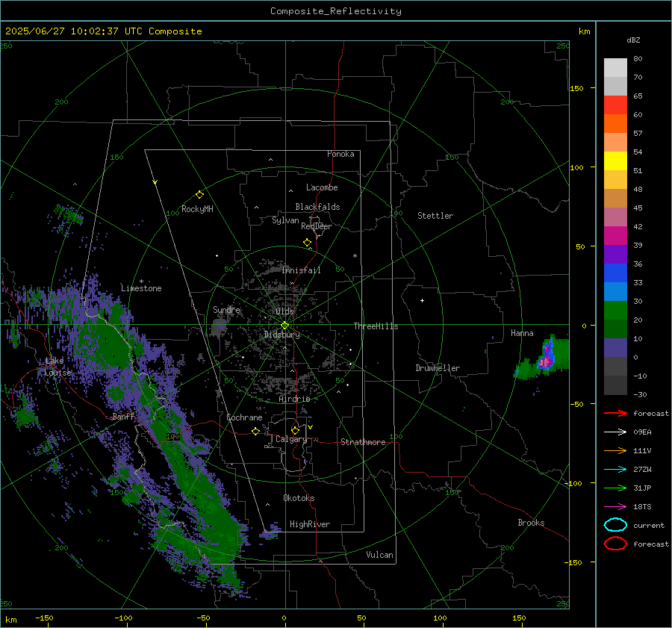Select the 80 dBZ light gray swatch
Screen dimensions: 672x628
(x=615, y=68)
